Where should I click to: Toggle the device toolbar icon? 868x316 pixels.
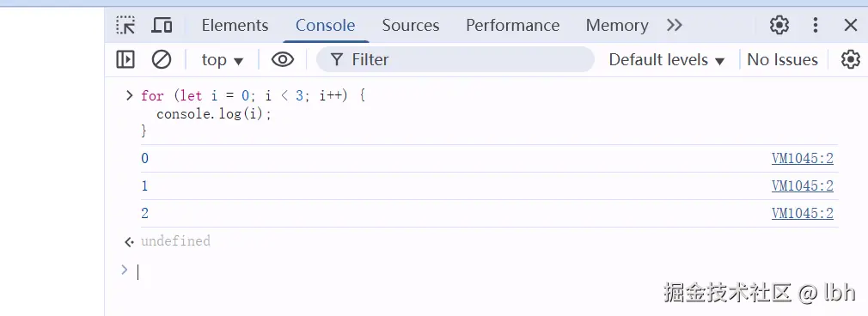(x=162, y=25)
